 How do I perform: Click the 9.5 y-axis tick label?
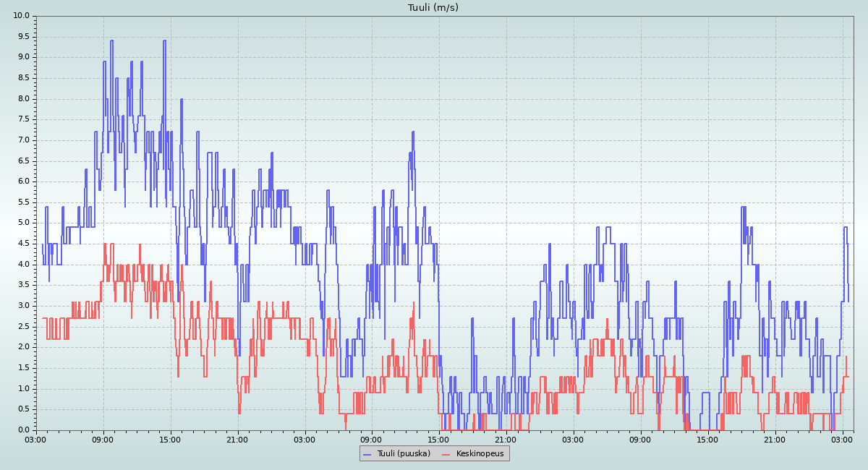pos(24,37)
